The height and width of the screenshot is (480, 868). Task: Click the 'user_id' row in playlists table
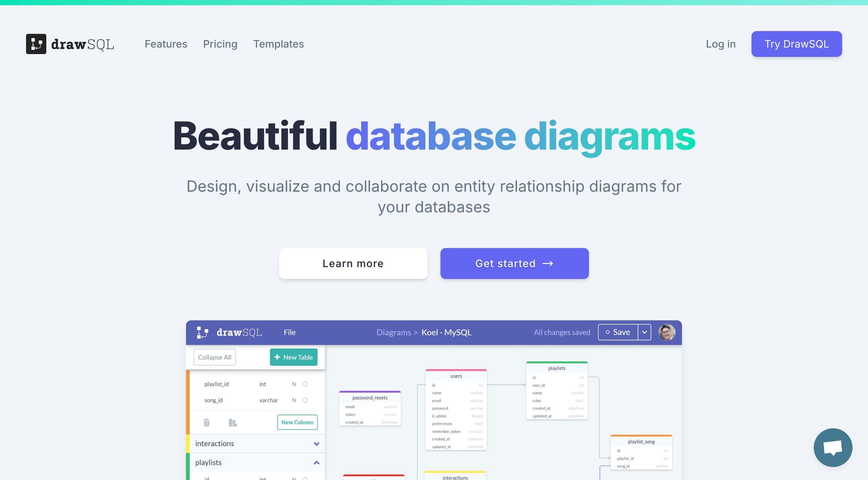557,385
